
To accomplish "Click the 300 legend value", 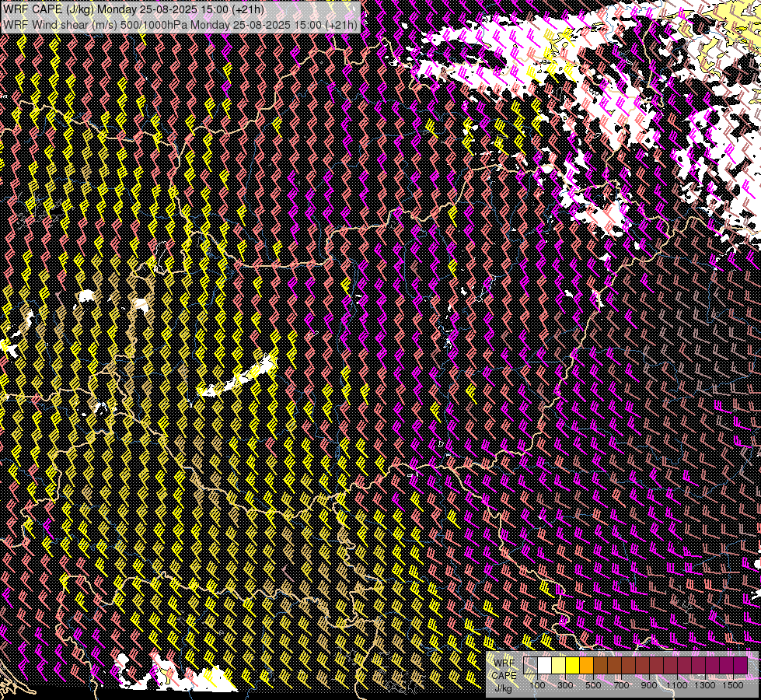I will pyautogui.click(x=565, y=685).
